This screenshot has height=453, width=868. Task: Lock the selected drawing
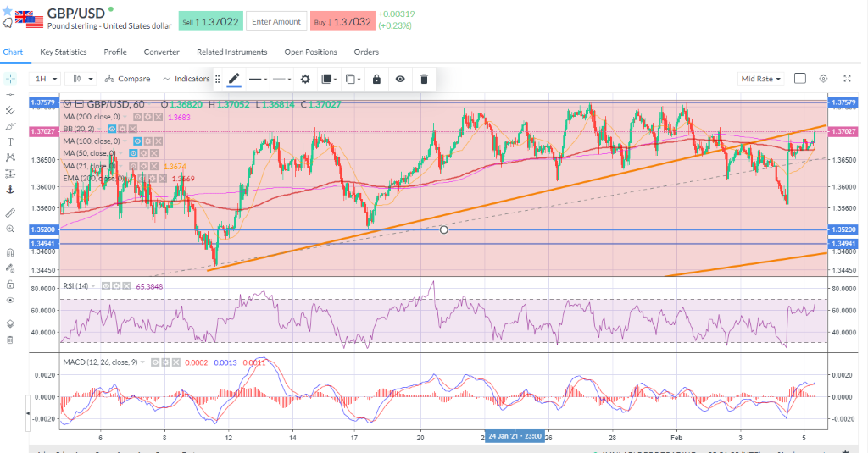(376, 79)
